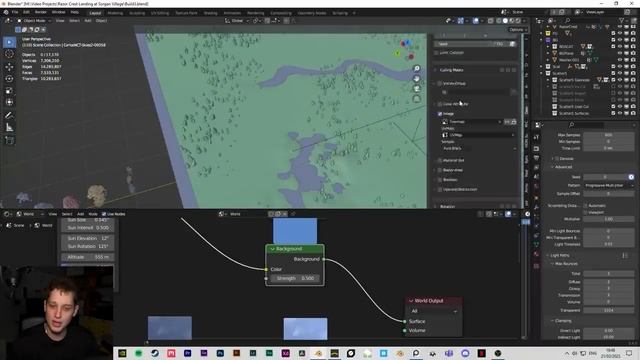Open the Render menu
This screenshot has width=640, height=360.
40,13
